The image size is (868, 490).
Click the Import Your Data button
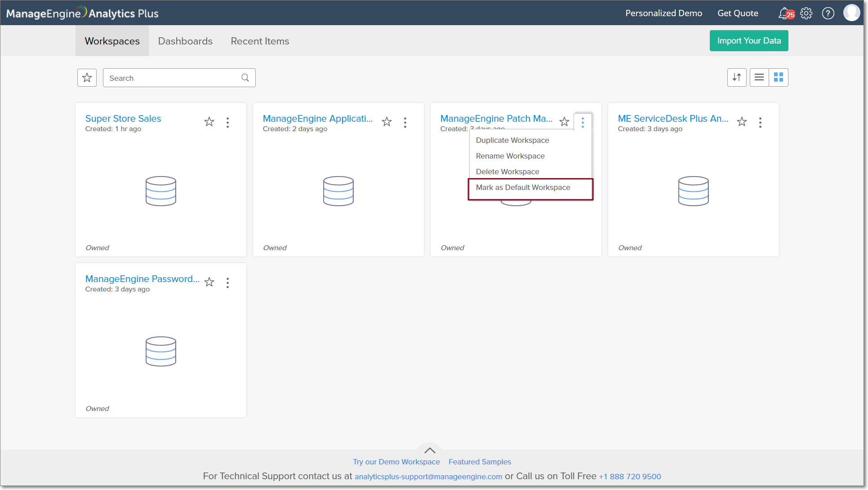[749, 40]
